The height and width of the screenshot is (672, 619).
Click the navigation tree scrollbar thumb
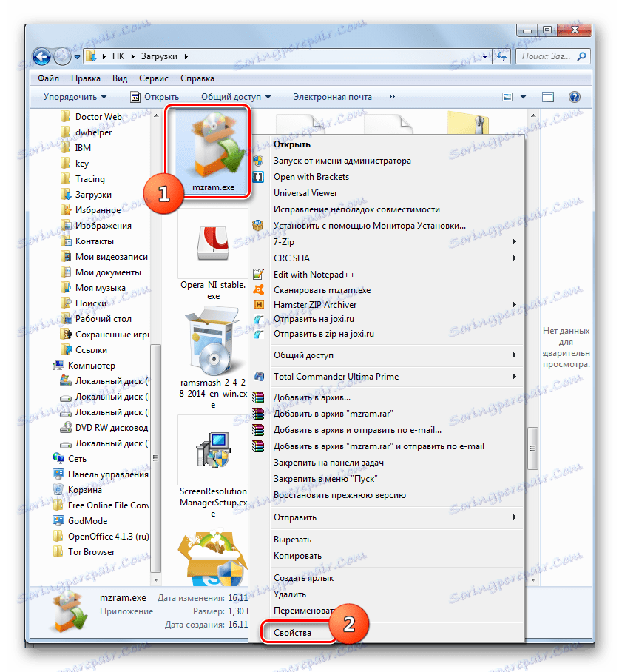155,457
